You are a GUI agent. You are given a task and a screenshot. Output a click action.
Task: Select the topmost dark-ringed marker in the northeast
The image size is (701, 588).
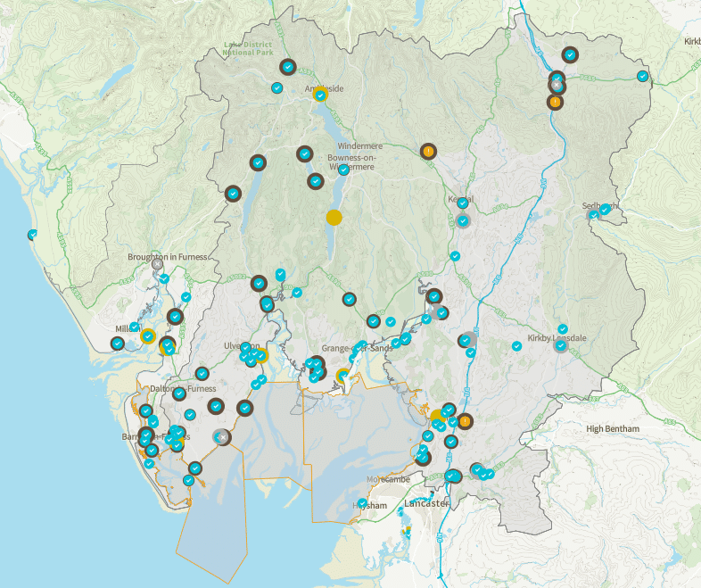click(570, 54)
